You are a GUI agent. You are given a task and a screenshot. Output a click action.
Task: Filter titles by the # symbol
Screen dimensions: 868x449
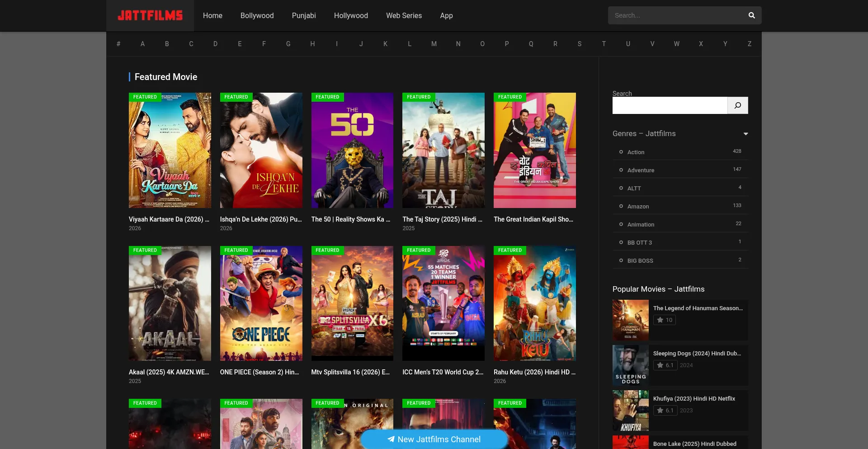point(118,44)
